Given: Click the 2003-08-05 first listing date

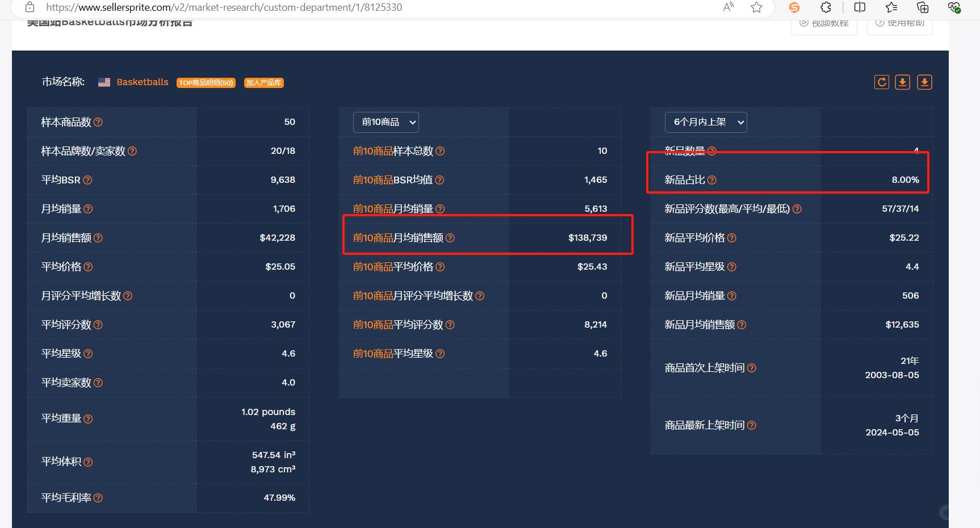Looking at the screenshot, I should (x=892, y=375).
